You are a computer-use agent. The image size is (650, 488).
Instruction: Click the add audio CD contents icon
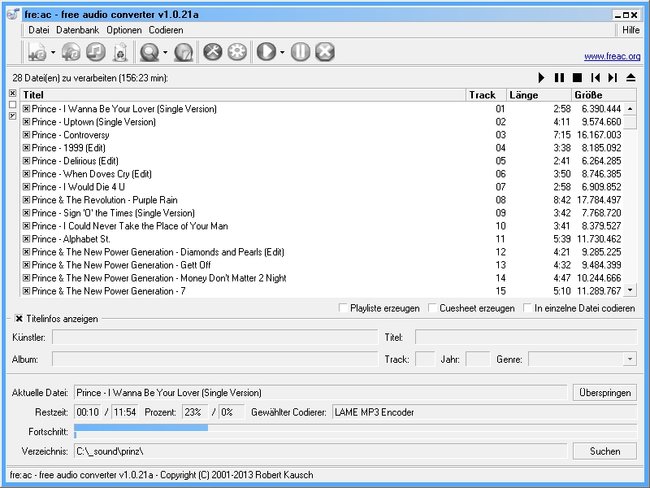tap(71, 52)
